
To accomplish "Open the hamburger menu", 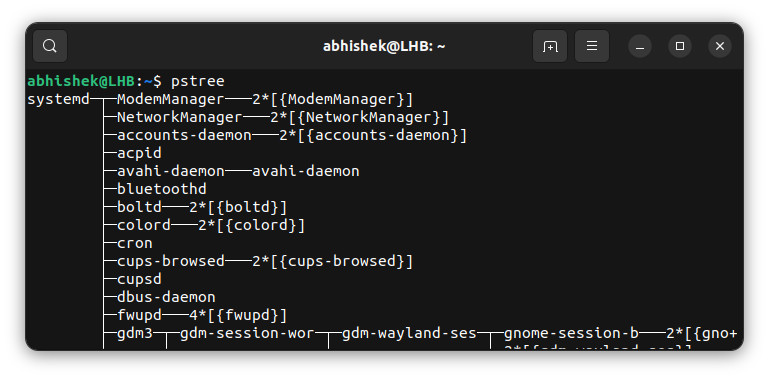I will click(x=592, y=46).
